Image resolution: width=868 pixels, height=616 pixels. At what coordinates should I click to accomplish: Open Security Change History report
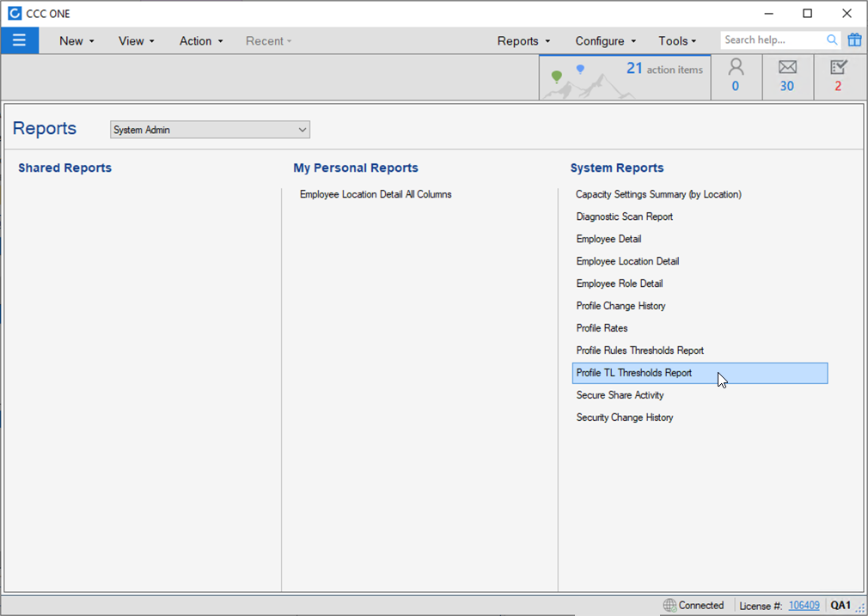(625, 418)
